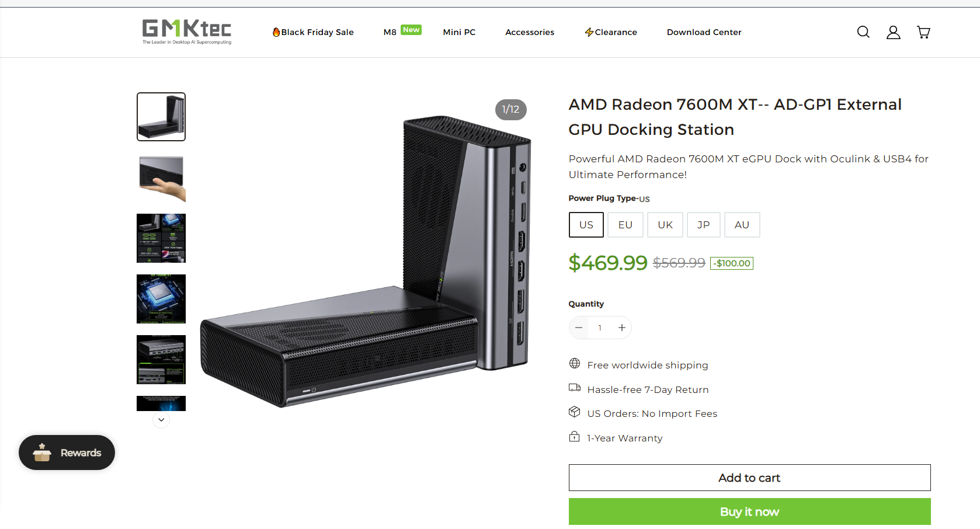Open the user account icon
Image resolution: width=980 pixels, height=529 pixels.
[x=893, y=32]
